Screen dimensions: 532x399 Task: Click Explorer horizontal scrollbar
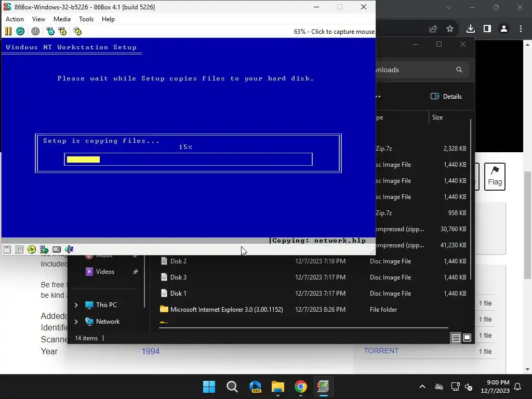tap(303, 328)
